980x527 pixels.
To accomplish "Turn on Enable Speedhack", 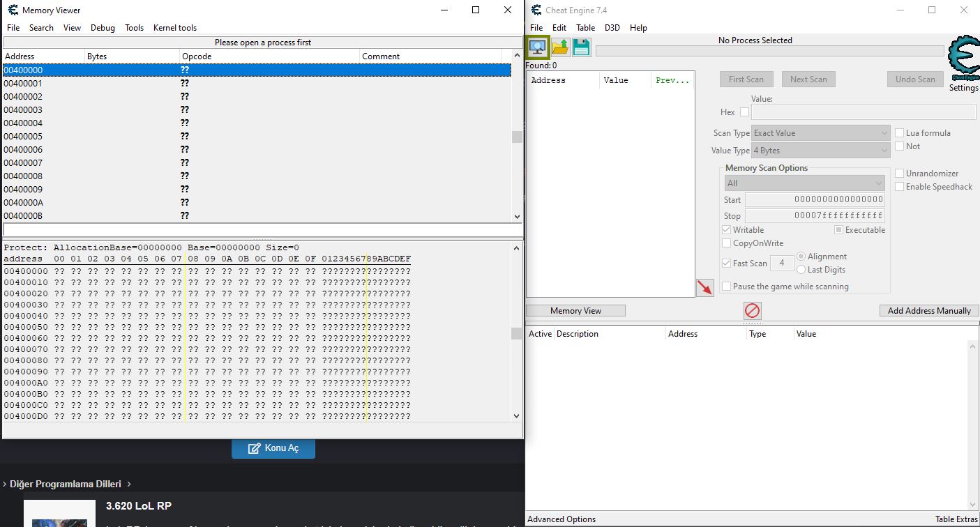I will click(900, 187).
